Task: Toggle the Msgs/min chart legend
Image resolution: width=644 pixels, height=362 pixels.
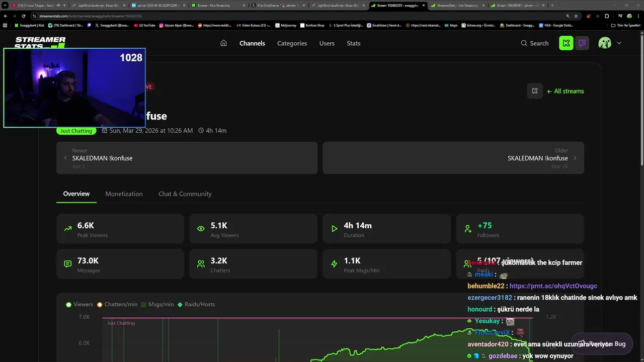Action: pos(157,304)
